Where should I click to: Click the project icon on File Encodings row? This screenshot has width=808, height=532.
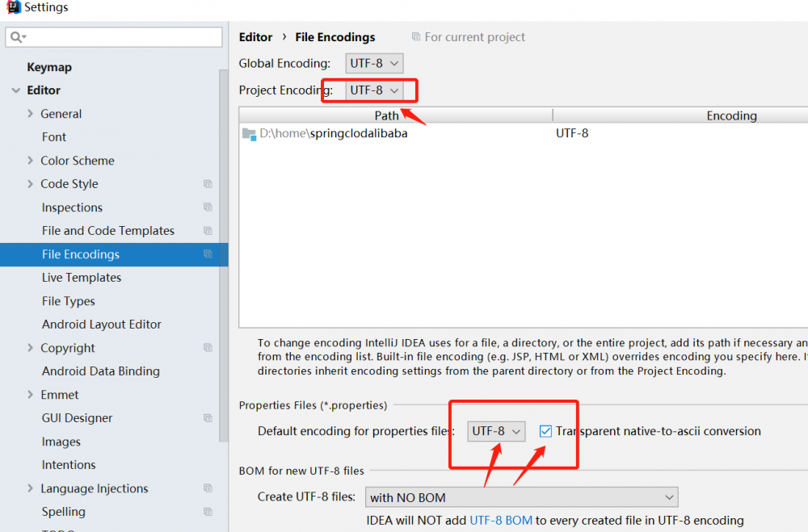208,254
